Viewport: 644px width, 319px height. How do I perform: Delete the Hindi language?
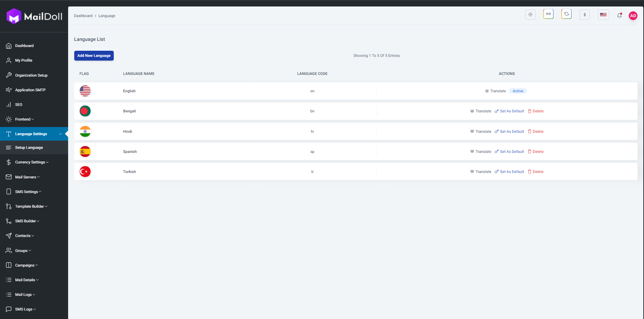coord(536,131)
